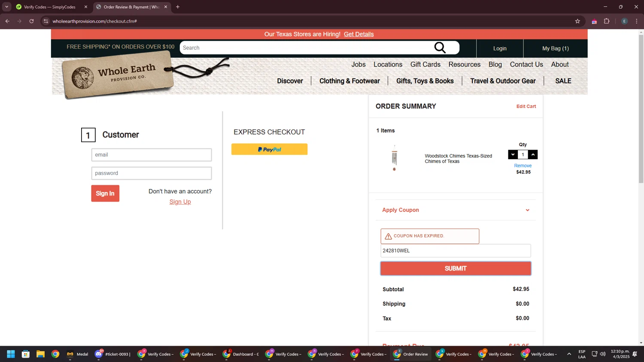Open the volume control in system tray

point(603,354)
